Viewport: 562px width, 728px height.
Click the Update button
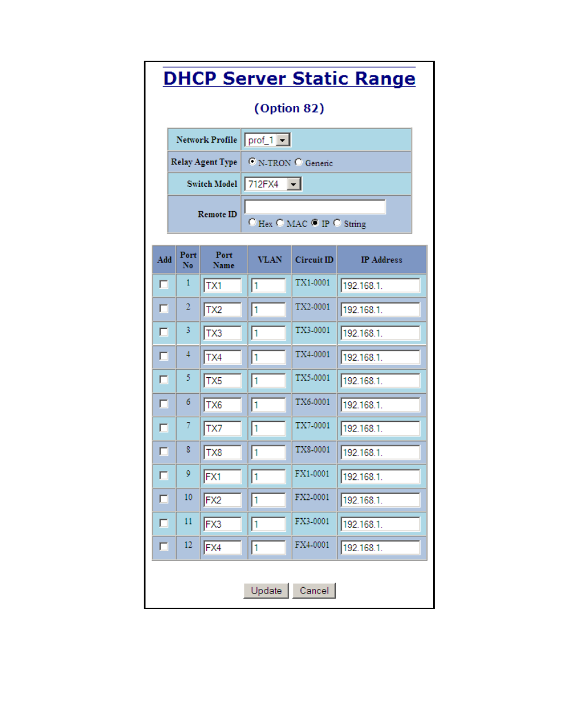click(x=266, y=591)
